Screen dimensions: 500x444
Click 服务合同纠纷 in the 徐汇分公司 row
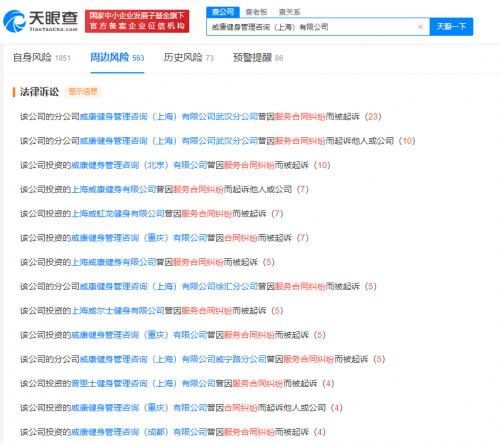[299, 287]
